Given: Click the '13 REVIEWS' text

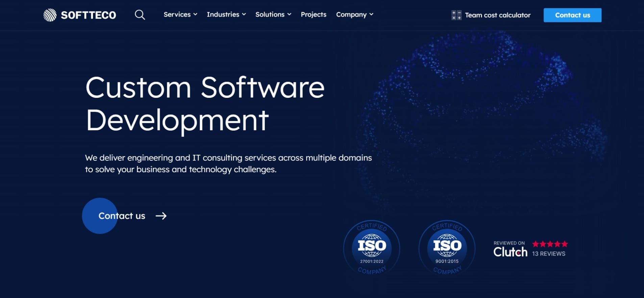Looking at the screenshot, I should coord(549,254).
